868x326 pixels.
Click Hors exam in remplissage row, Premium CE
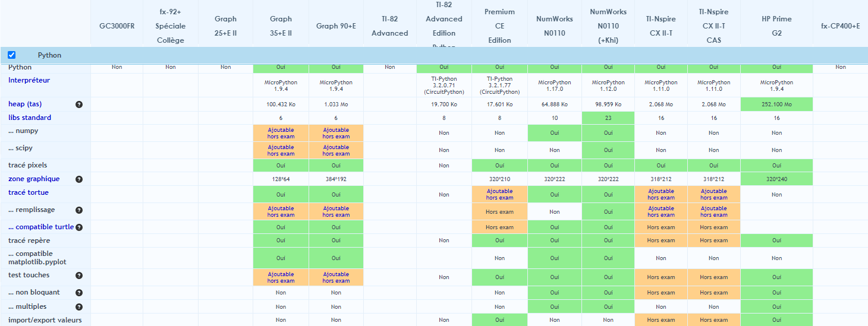499,212
